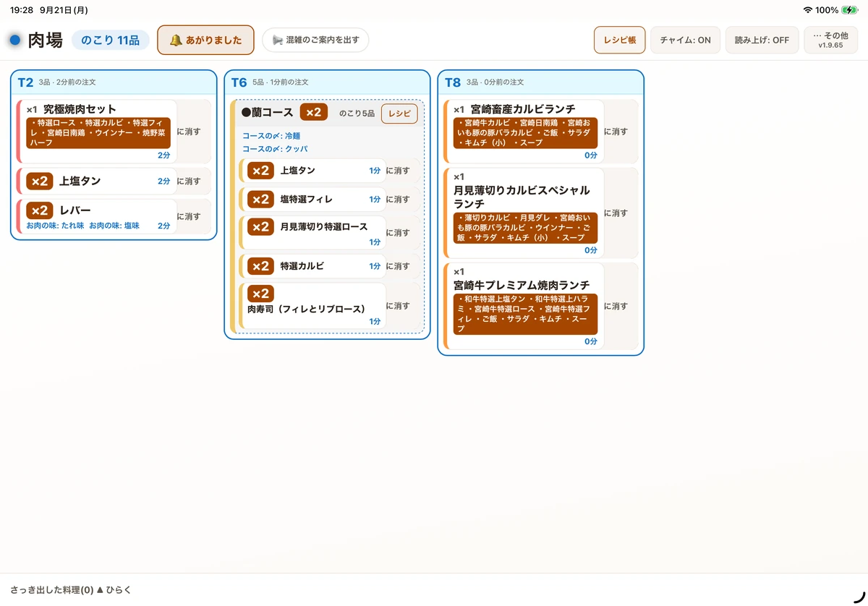Toggle the チャイム: ON chime setting
Viewport: 868px width, 606px height.
685,40
